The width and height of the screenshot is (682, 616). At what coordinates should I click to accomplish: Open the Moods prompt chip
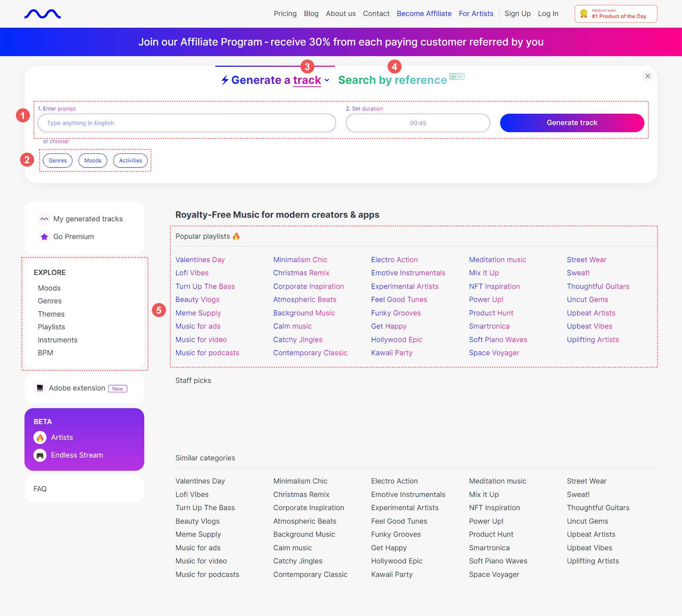pos(93,161)
